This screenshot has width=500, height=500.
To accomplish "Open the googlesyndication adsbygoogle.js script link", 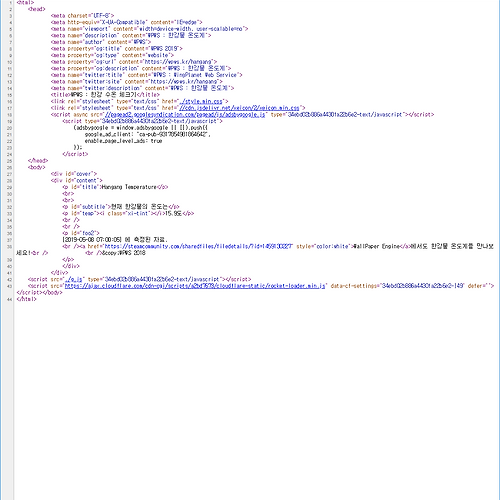I will 185,115.
